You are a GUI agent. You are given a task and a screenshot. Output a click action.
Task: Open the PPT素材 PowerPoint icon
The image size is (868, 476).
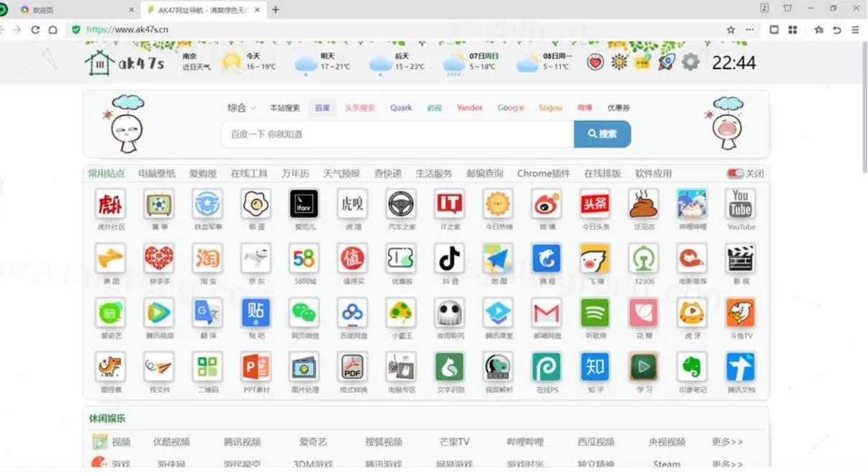coord(256,367)
